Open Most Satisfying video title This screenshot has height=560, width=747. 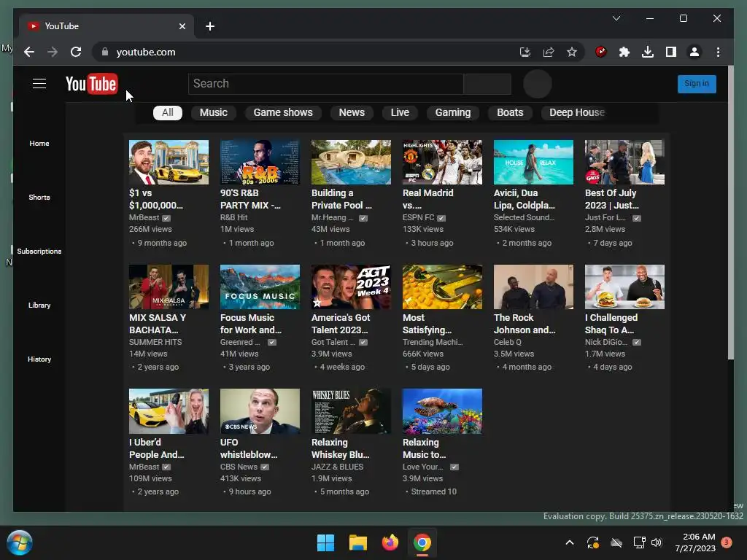[427, 324]
